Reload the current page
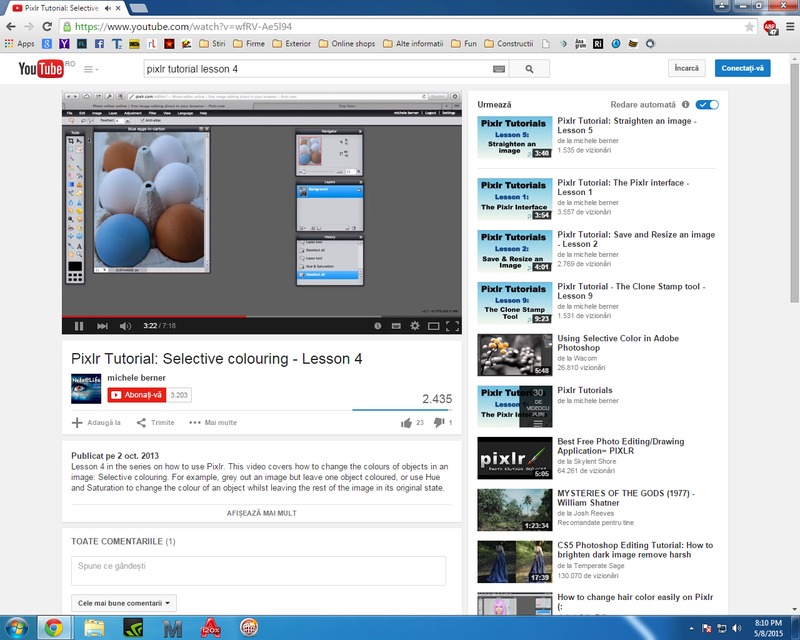The width and height of the screenshot is (800, 640). click(x=47, y=27)
